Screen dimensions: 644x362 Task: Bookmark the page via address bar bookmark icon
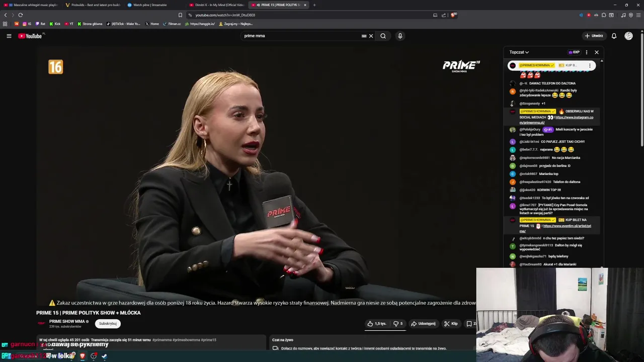(x=180, y=15)
